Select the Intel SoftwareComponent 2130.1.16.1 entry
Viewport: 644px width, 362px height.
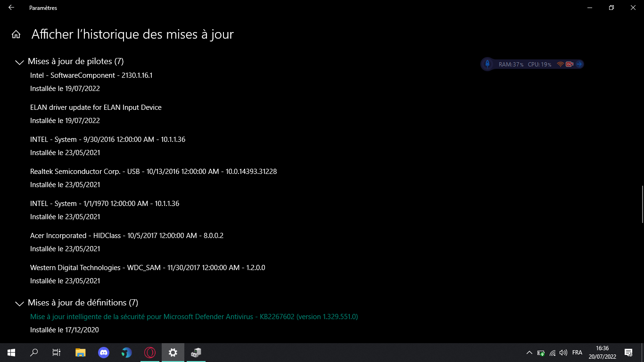(x=91, y=75)
